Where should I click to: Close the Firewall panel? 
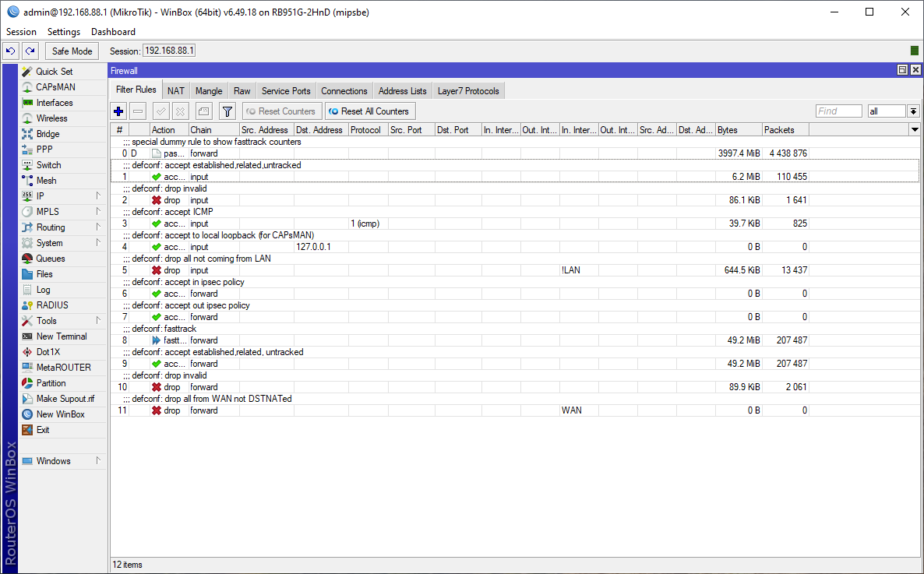(915, 70)
